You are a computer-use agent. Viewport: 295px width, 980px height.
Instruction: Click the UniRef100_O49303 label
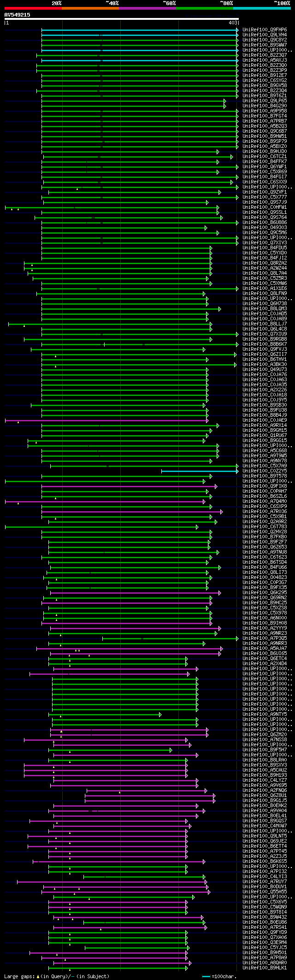(265, 227)
